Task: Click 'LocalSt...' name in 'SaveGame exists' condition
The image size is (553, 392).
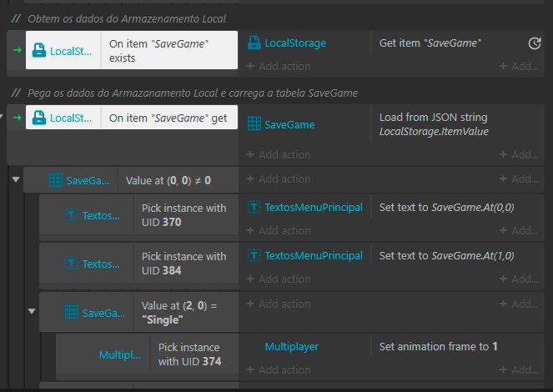Action: point(71,51)
